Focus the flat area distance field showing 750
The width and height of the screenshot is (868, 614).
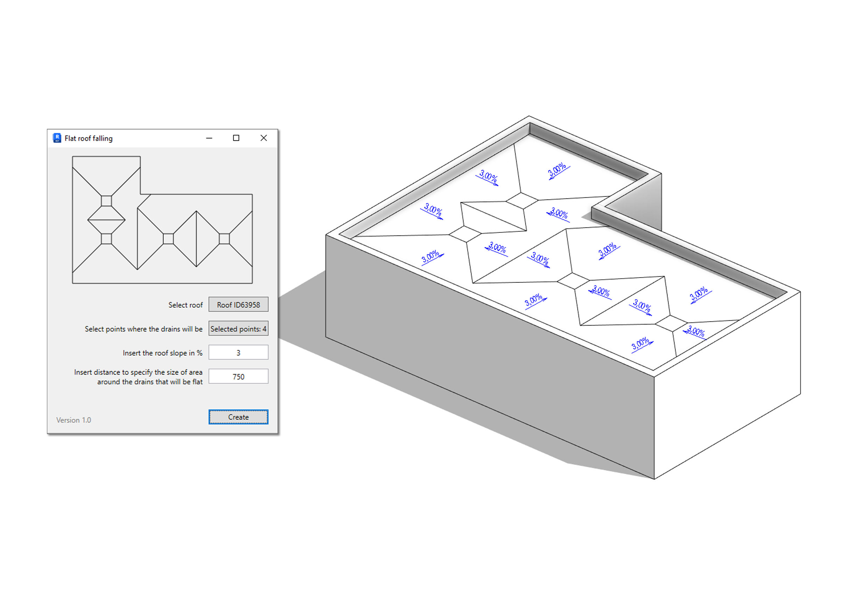pyautogui.click(x=238, y=377)
